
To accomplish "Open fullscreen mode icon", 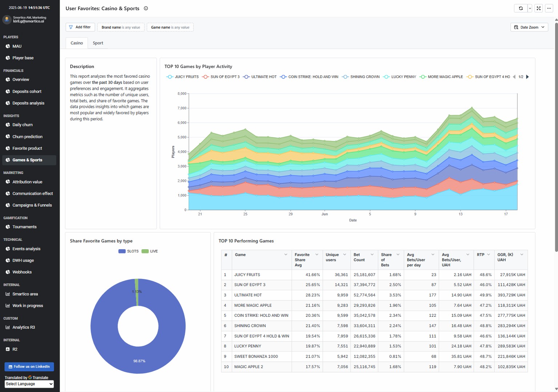I will [x=539, y=8].
